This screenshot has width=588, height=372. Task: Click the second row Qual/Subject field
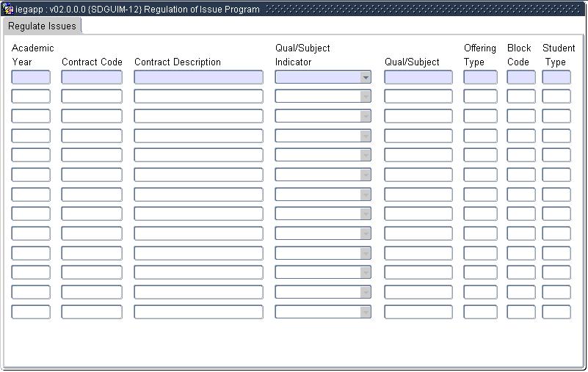(418, 97)
